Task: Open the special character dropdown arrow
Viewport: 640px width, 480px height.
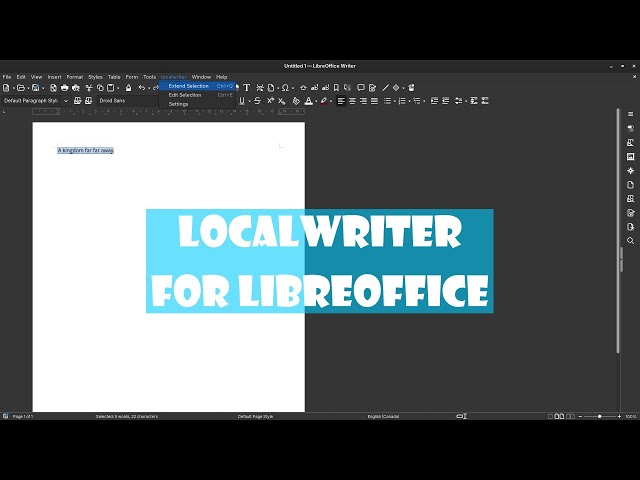Action: click(293, 88)
